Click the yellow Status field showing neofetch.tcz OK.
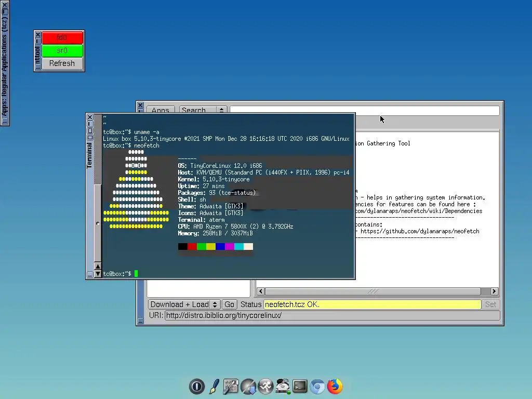532x399 pixels. coord(372,304)
